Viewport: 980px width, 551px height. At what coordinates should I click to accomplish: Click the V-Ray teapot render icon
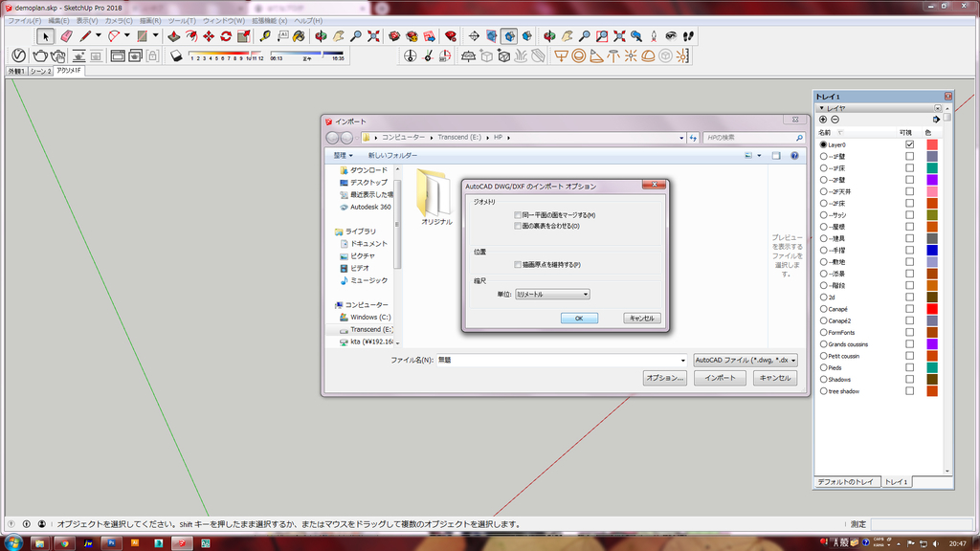(x=40, y=56)
